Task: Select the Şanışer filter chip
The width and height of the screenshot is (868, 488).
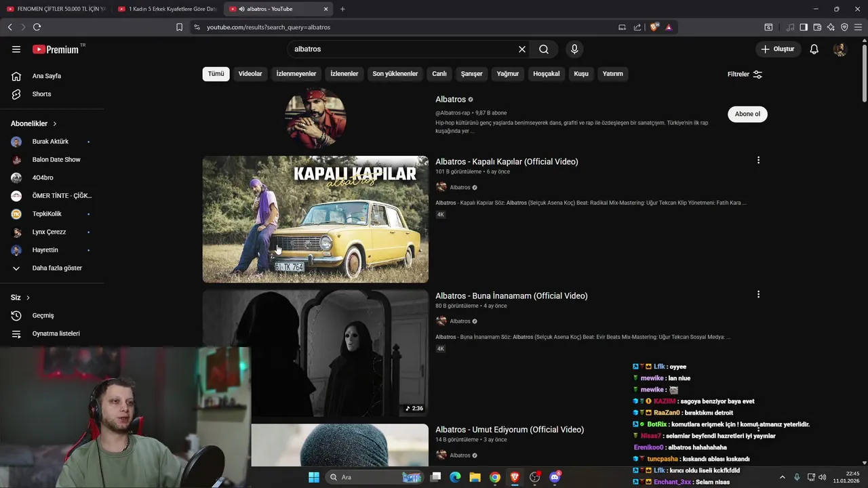Action: click(472, 74)
